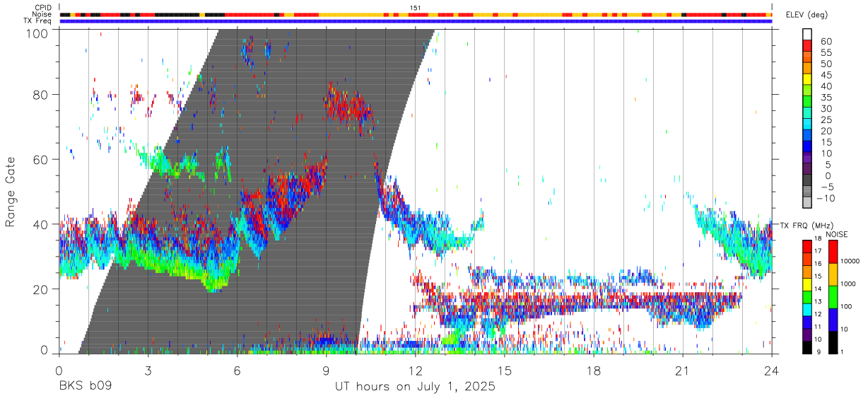Click the red 10000 swatch in NOISE legend

[x=833, y=252]
